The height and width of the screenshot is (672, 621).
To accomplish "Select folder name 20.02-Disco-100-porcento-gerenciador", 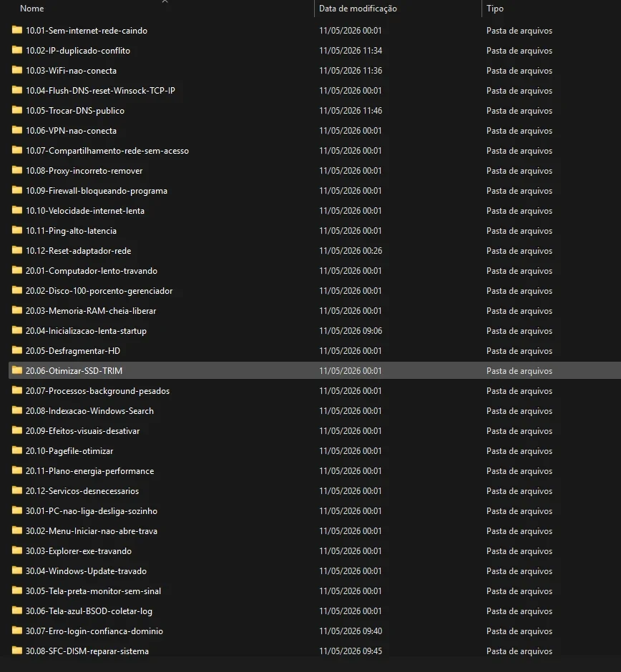I will [x=99, y=290].
